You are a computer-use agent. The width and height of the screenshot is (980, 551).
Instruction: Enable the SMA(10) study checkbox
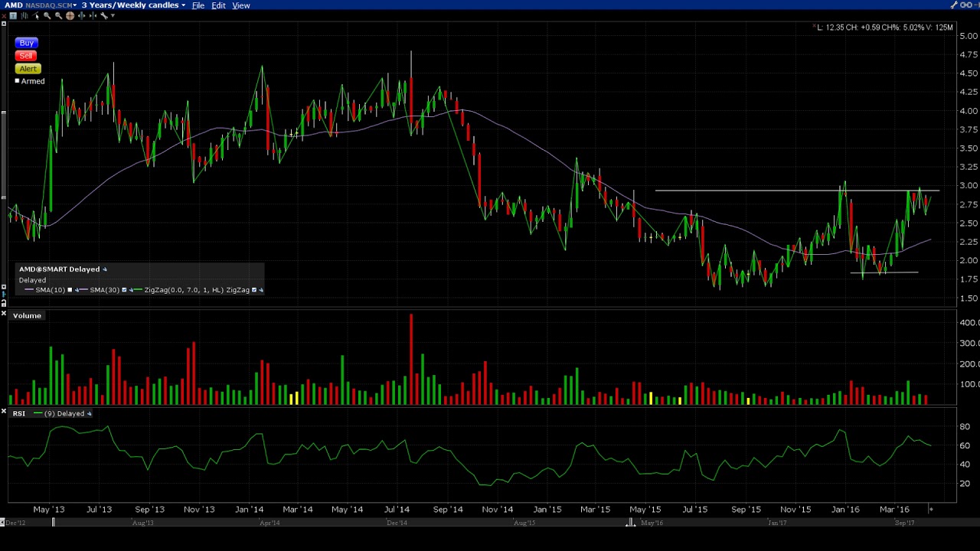coord(70,290)
